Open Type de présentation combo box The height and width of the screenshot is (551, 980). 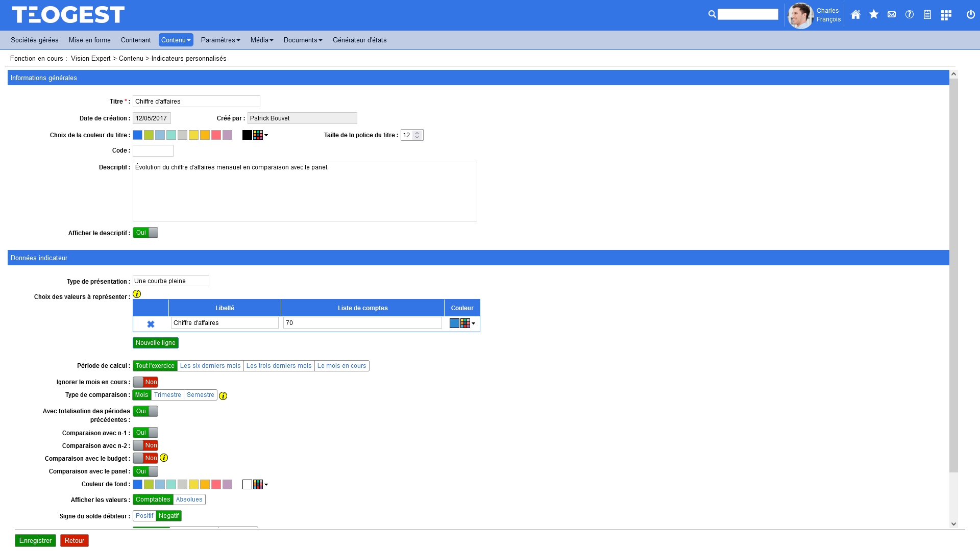pyautogui.click(x=171, y=281)
